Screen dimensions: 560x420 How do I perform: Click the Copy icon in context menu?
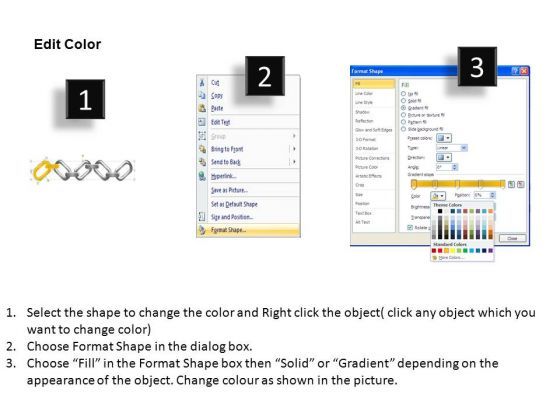tap(202, 95)
